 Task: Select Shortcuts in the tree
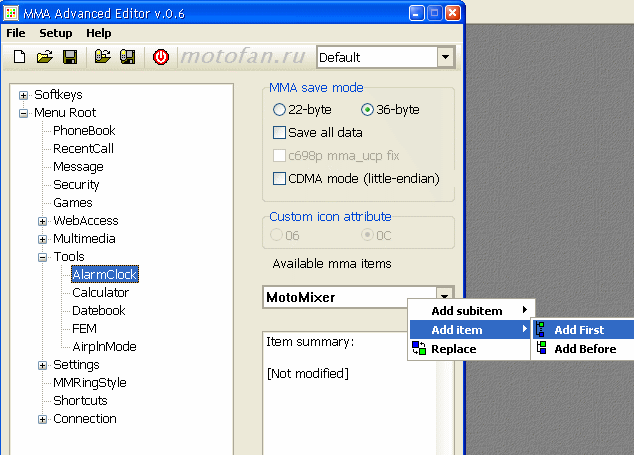[80, 401]
